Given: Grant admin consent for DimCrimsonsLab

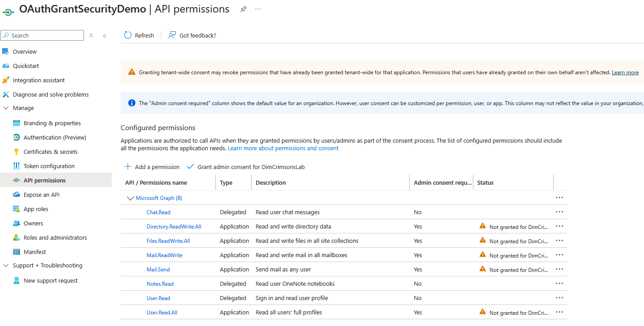Looking at the screenshot, I should click(x=246, y=167).
